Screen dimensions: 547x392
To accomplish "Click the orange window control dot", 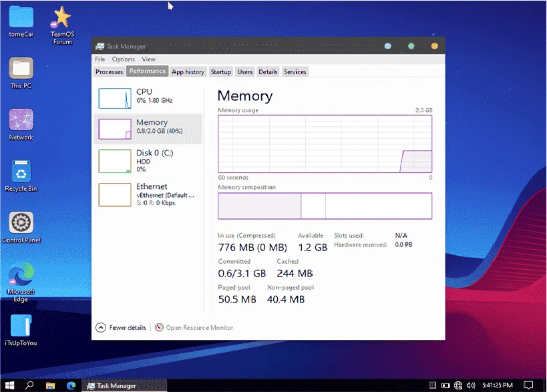I will (434, 46).
